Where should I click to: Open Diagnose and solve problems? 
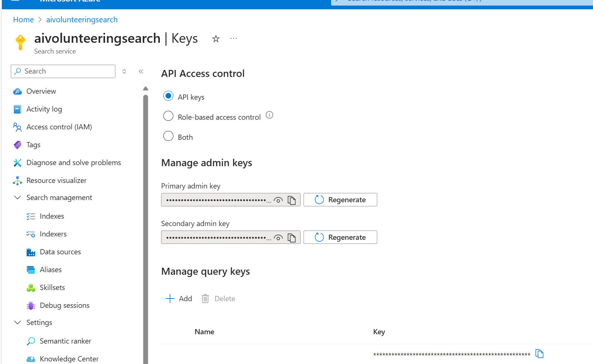pyautogui.click(x=74, y=163)
